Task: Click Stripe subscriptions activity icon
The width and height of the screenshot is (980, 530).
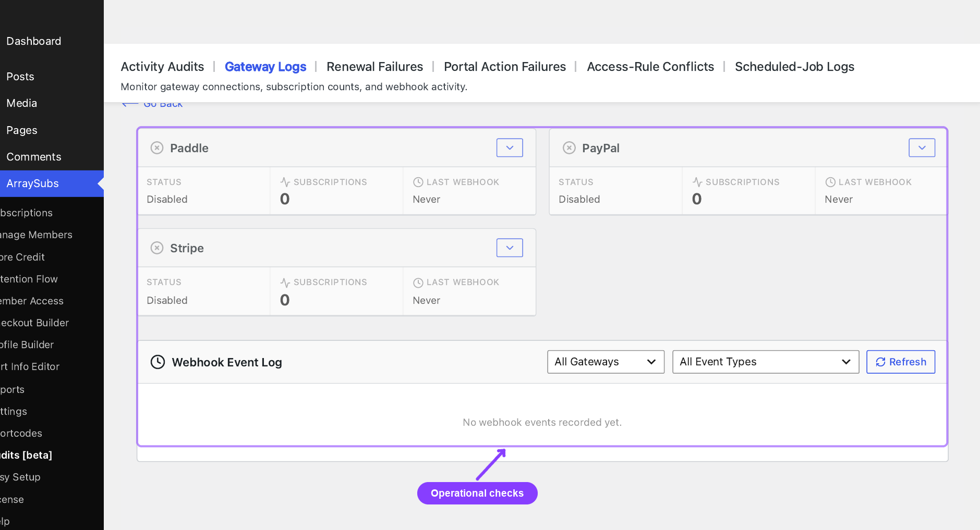Action: click(285, 282)
